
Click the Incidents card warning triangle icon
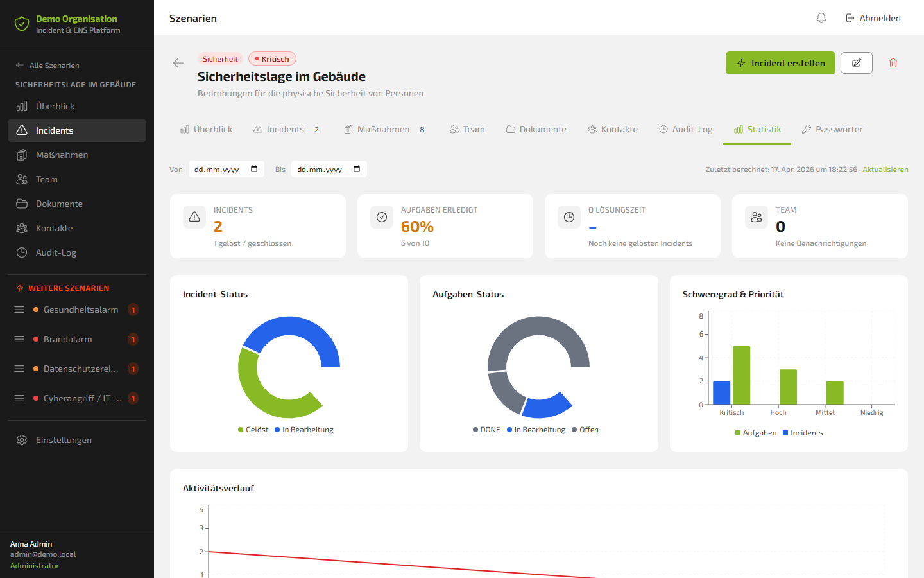tap(194, 217)
